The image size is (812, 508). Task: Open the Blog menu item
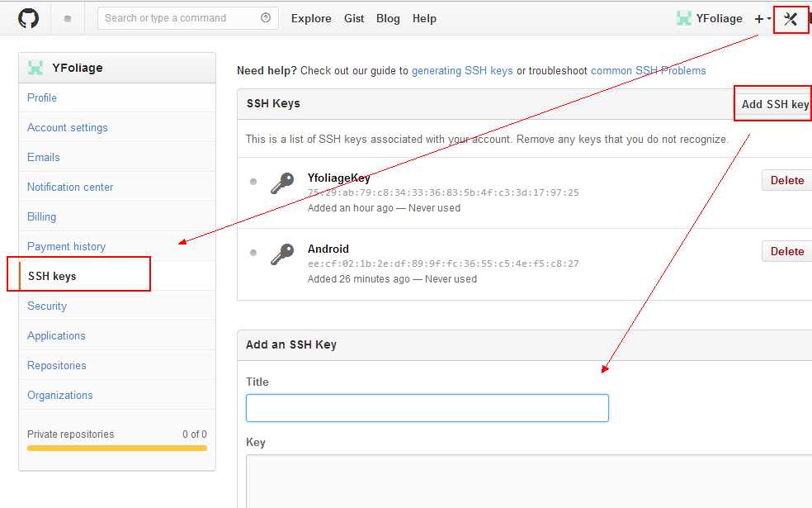[388, 19]
